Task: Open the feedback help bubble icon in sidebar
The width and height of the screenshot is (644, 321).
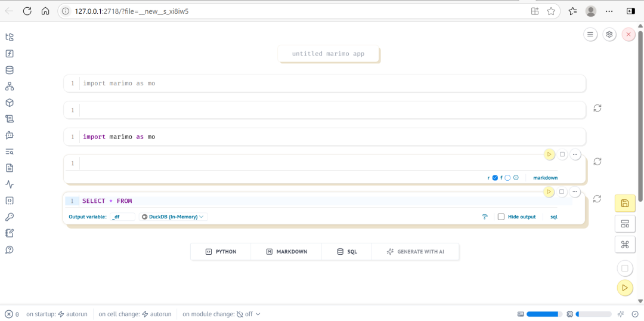Action: [x=10, y=249]
